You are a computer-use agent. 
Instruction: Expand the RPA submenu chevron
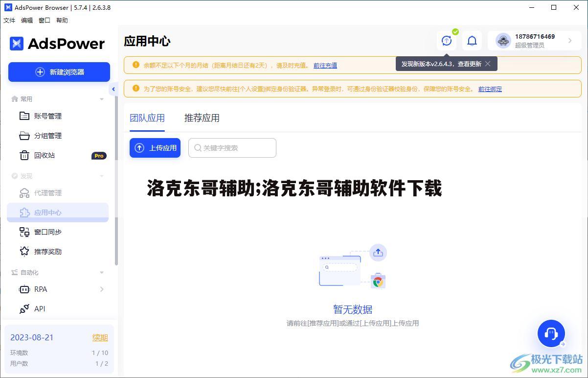pyautogui.click(x=102, y=289)
